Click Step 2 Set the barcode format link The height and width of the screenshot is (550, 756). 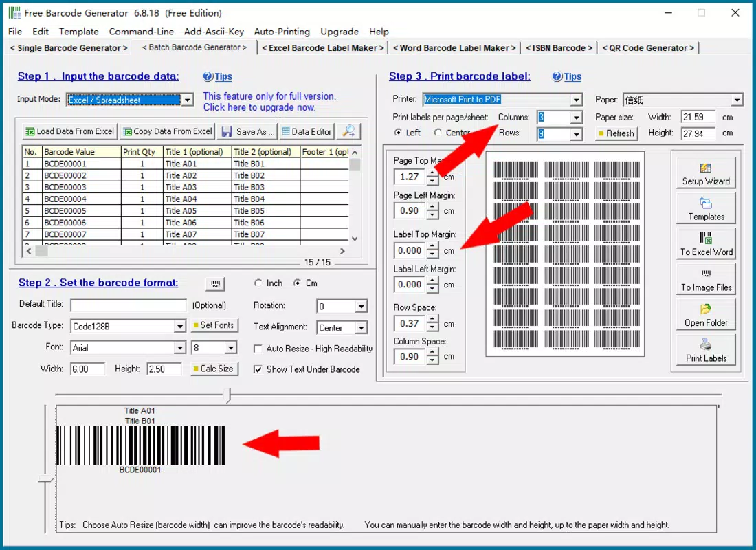click(98, 283)
